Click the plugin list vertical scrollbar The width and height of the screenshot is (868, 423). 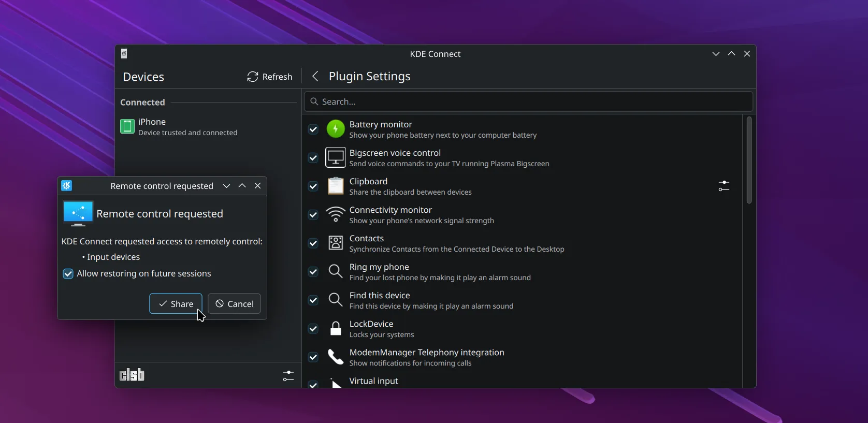pyautogui.click(x=749, y=160)
